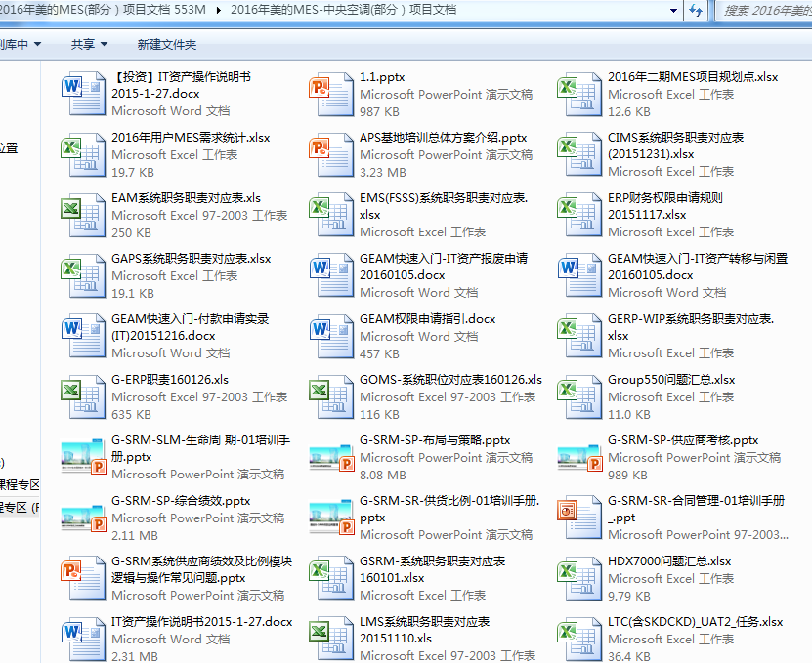Select file name G-SRM-SP-布局与策略.pptx
This screenshot has width=812, height=663.
pyautogui.click(x=435, y=440)
